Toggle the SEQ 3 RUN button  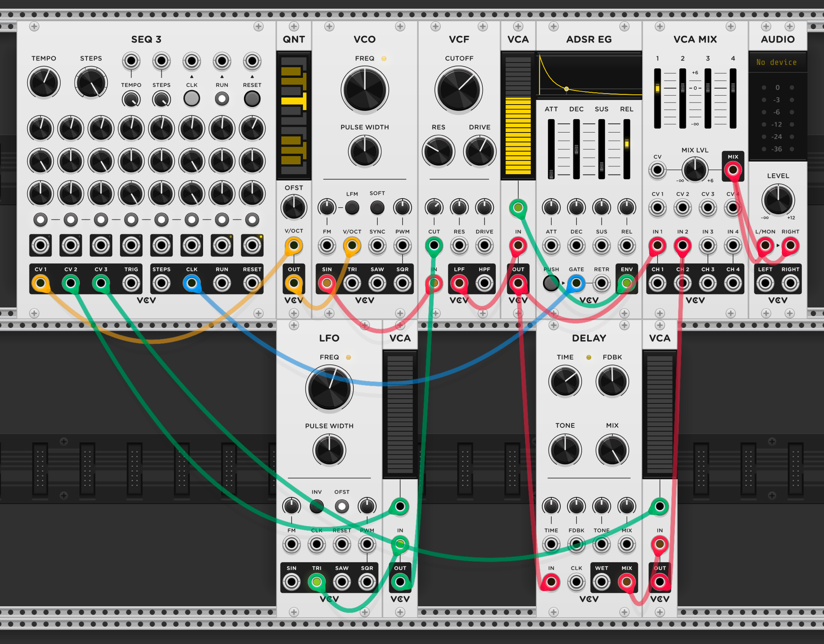coord(222,99)
